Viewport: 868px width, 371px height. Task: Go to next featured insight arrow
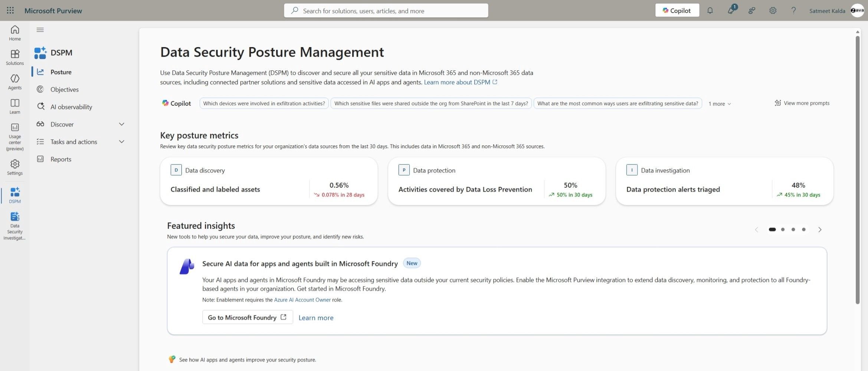click(820, 230)
